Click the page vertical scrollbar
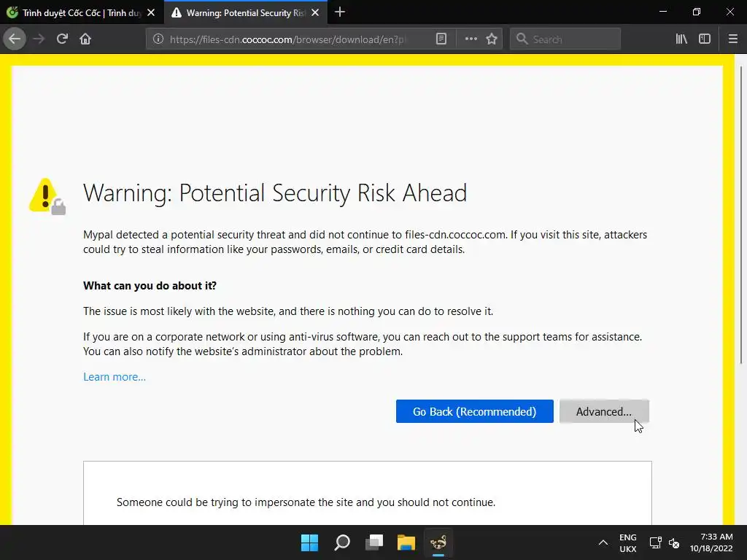Viewport: 747px width, 560px height. pos(741,214)
